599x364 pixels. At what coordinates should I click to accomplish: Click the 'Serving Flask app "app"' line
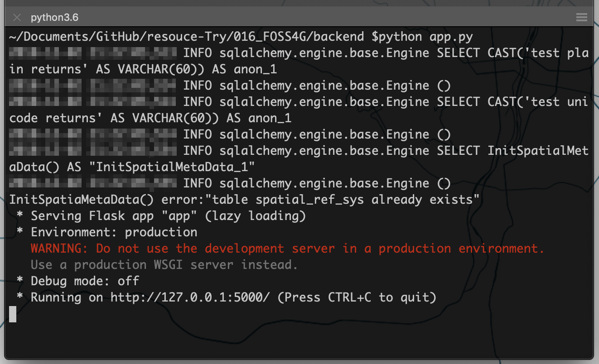(x=161, y=216)
